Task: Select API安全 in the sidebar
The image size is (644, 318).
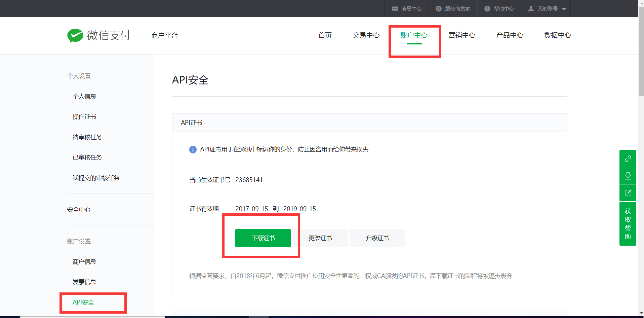Action: coord(83,303)
